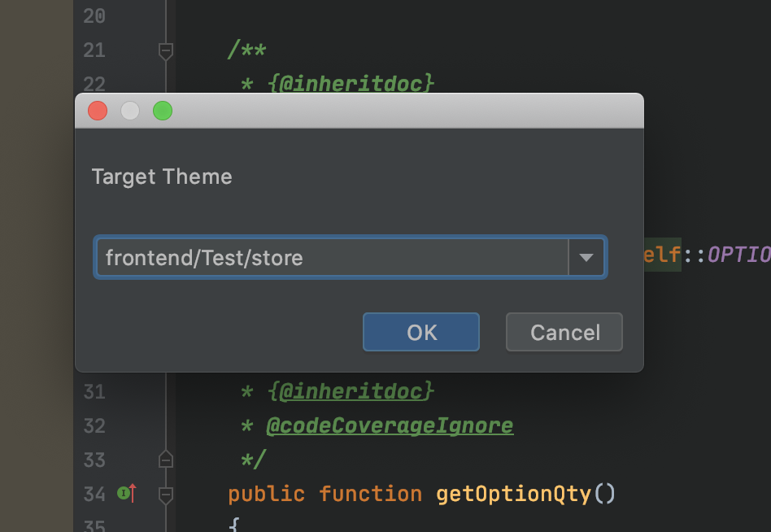Click the {@inheritdoc} tag on line 22
Image resolution: width=771 pixels, height=532 pixels.
pos(351,84)
